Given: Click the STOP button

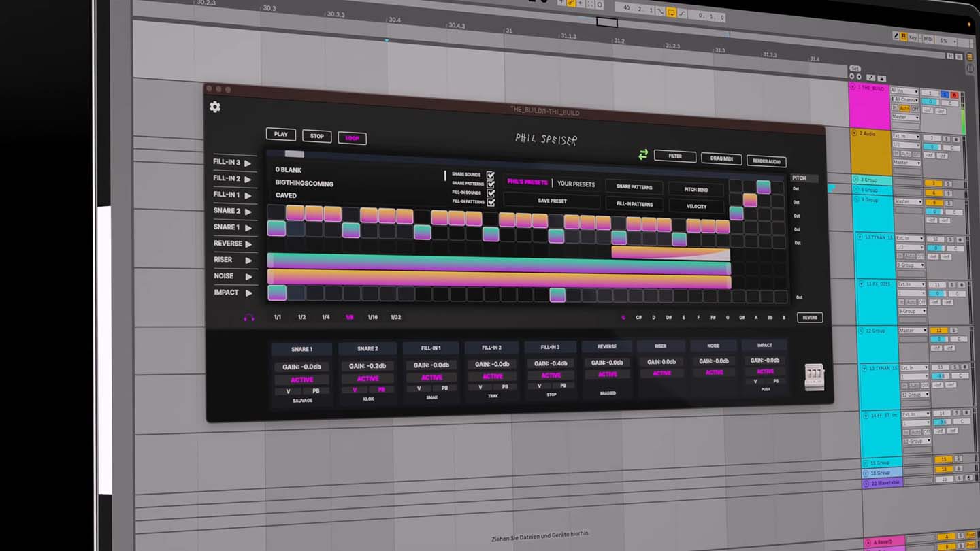Looking at the screenshot, I should tap(317, 136).
